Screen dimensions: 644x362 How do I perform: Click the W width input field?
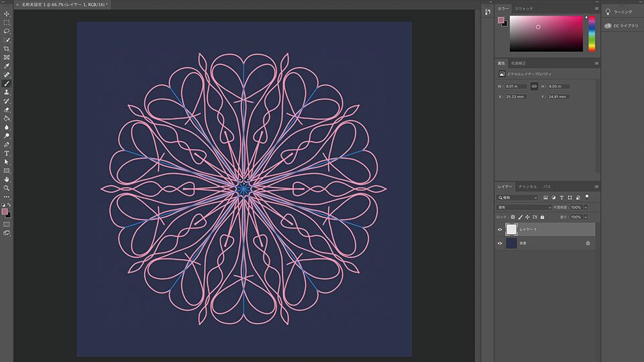click(x=516, y=86)
